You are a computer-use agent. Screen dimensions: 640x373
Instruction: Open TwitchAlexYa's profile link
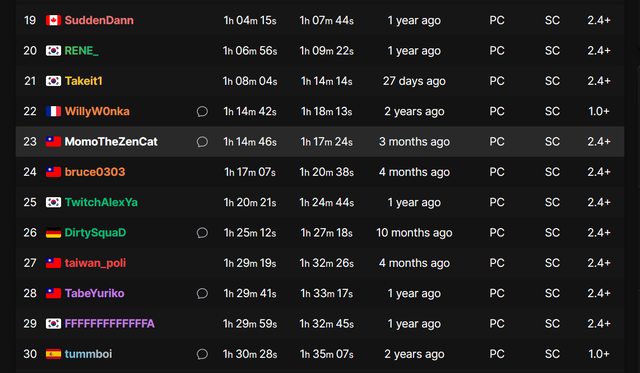click(101, 202)
